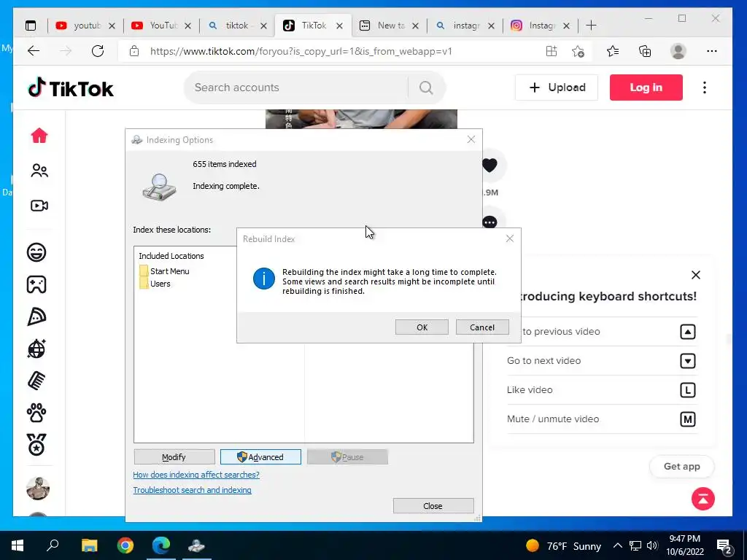Click the Upload button

(x=557, y=87)
